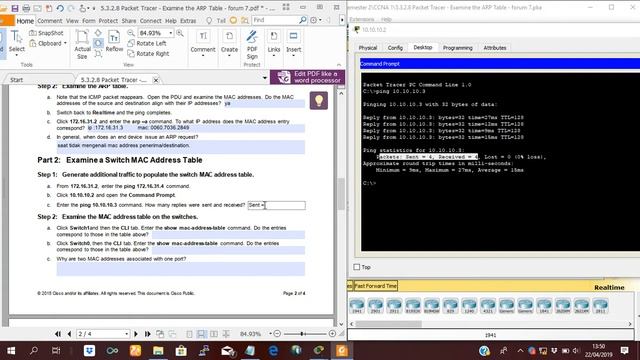
Task: Rotate the page right
Action: 148,53
